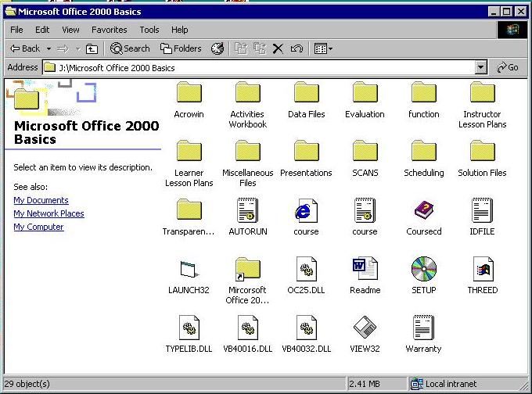The image size is (532, 394).
Task: Follow the My Computer link
Action: [38, 227]
